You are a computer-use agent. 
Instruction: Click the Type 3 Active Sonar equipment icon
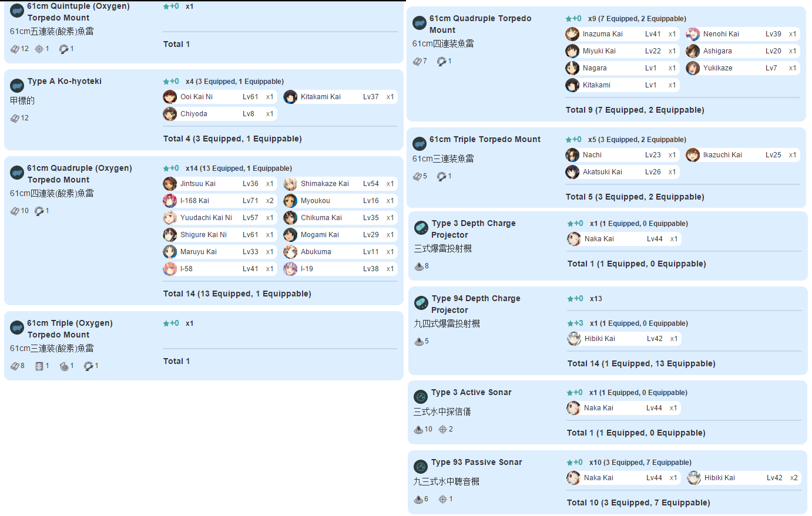(x=421, y=397)
